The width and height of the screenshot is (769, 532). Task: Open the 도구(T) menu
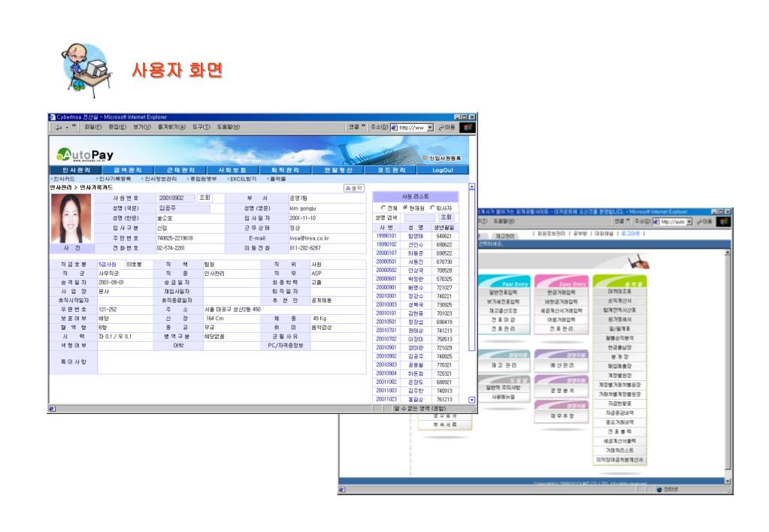(201, 128)
